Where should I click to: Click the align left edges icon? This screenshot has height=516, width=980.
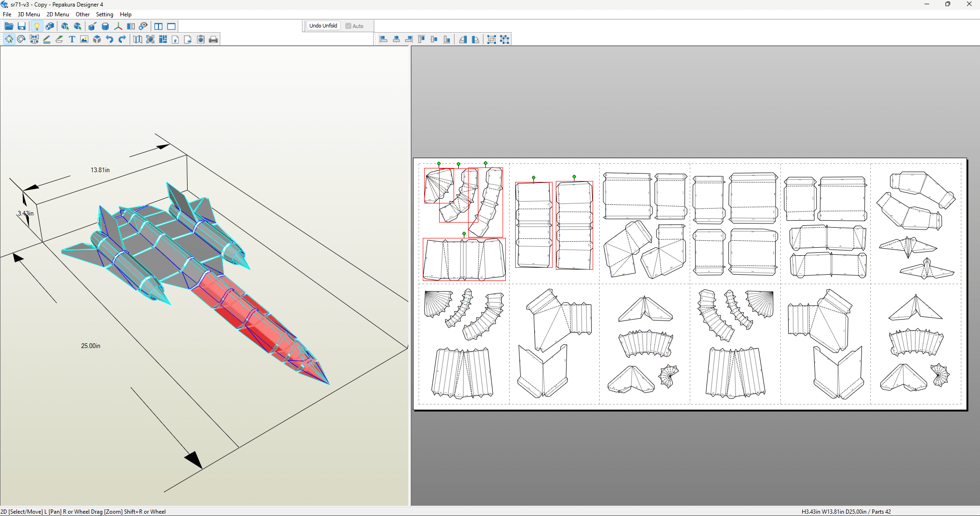[x=383, y=39]
